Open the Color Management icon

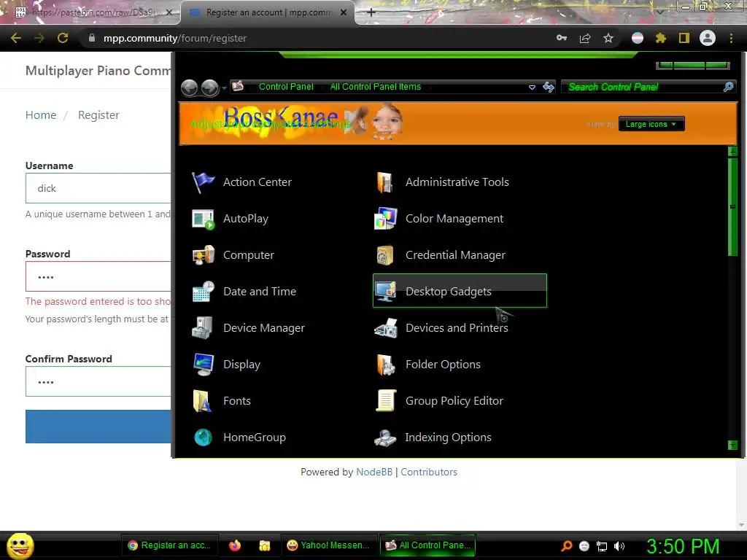point(385,219)
